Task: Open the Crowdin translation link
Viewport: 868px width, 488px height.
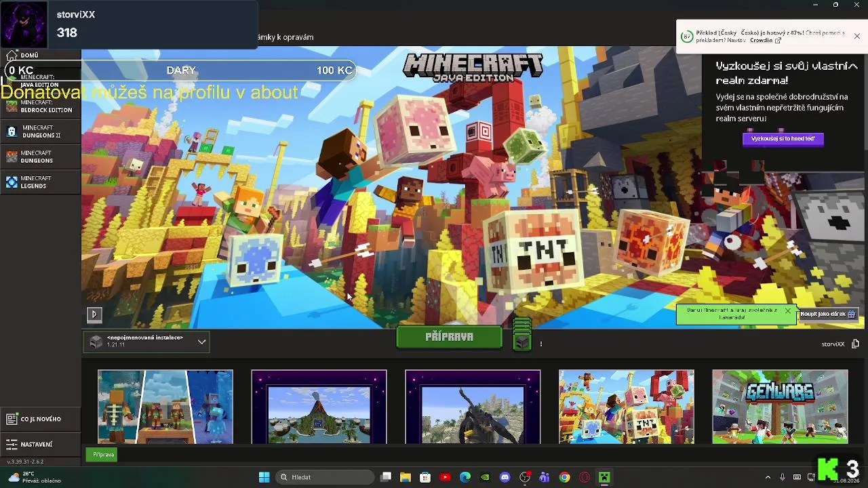Action: click(x=765, y=41)
